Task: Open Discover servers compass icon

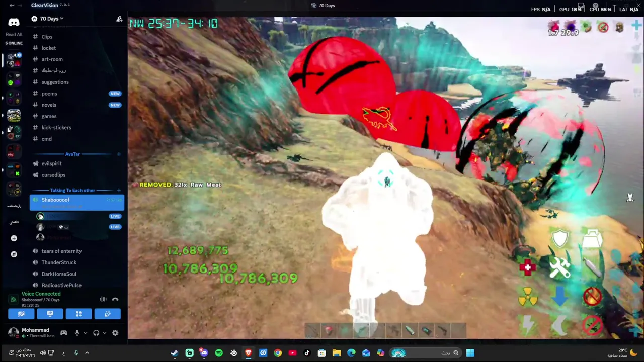Action: tap(14, 254)
